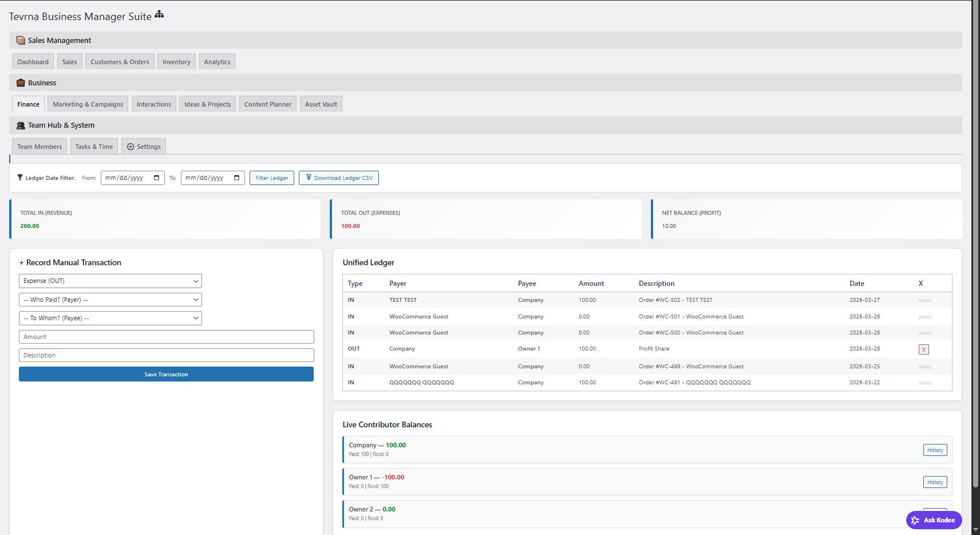The image size is (980, 535).
Task: Click the folder icon next to Sales Management
Action: coord(21,40)
